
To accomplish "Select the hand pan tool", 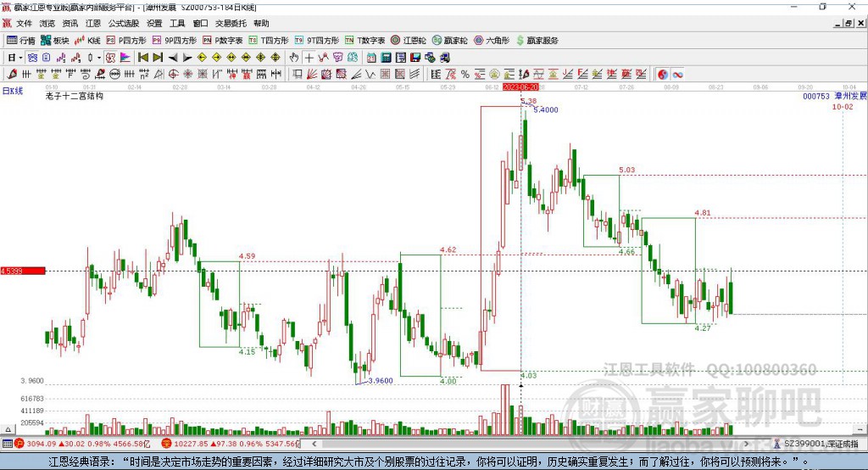I will [294, 58].
